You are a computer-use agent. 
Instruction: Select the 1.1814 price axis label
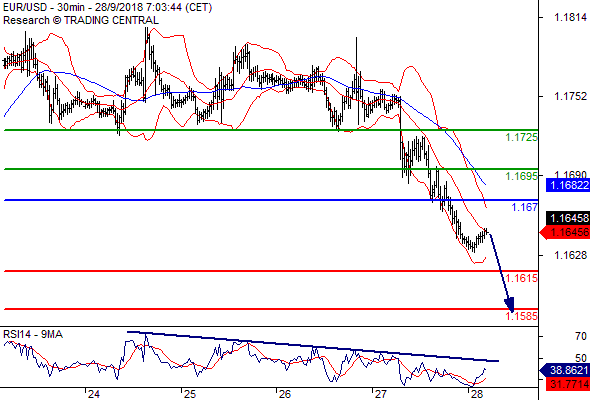click(x=570, y=17)
